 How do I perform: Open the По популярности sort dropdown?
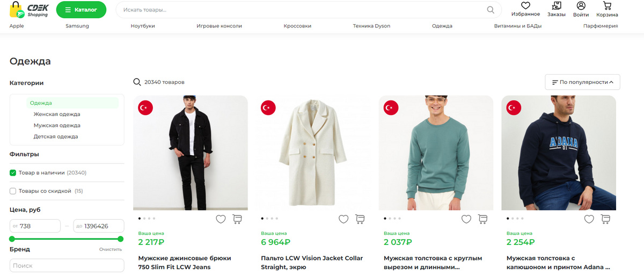(x=582, y=82)
